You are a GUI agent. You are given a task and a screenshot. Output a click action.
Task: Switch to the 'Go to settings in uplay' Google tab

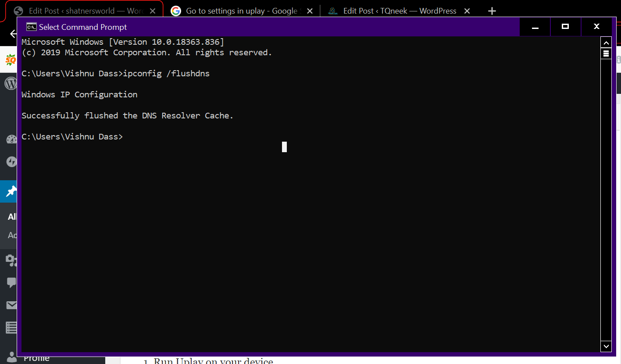(241, 11)
